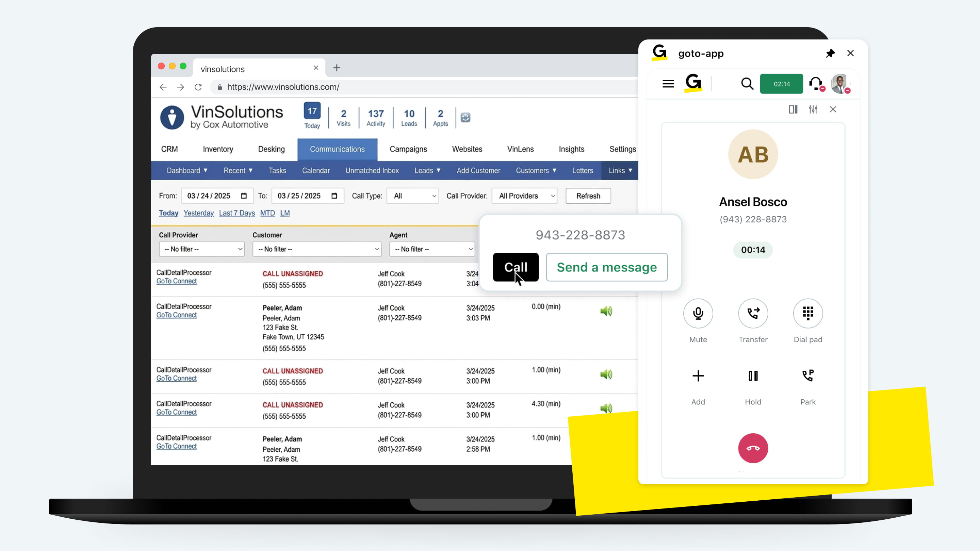Expand the Recent submenu

[x=238, y=171]
